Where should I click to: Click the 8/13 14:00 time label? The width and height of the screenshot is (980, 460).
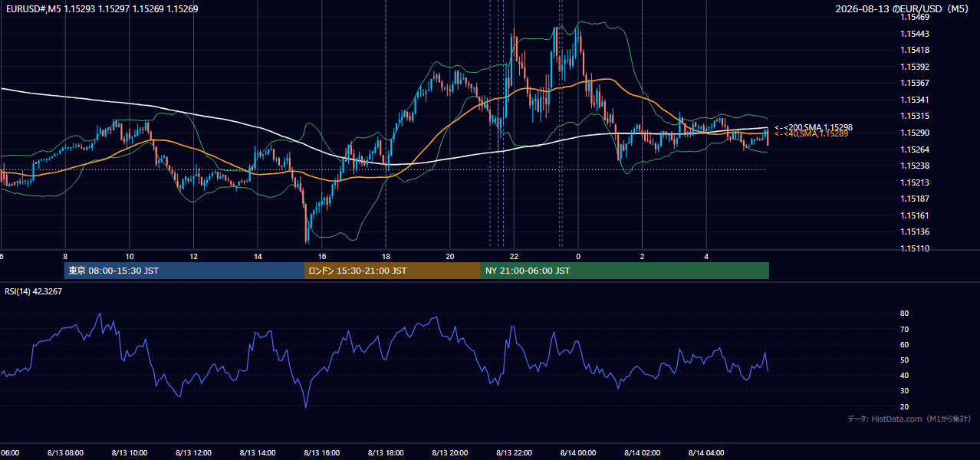[258, 452]
